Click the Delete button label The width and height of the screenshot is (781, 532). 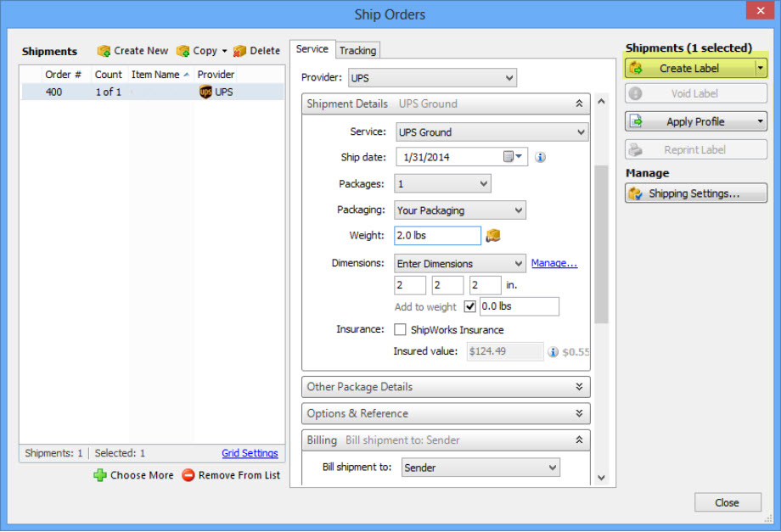265,51
